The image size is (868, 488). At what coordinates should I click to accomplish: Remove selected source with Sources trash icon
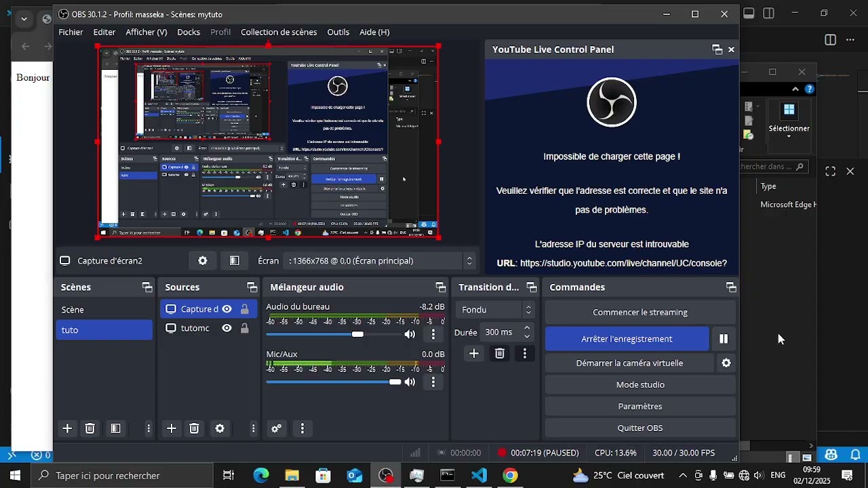click(x=194, y=428)
